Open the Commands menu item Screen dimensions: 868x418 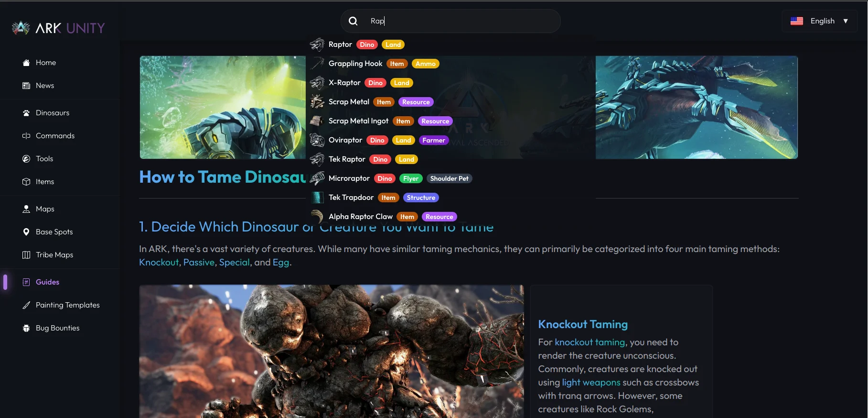tap(55, 136)
